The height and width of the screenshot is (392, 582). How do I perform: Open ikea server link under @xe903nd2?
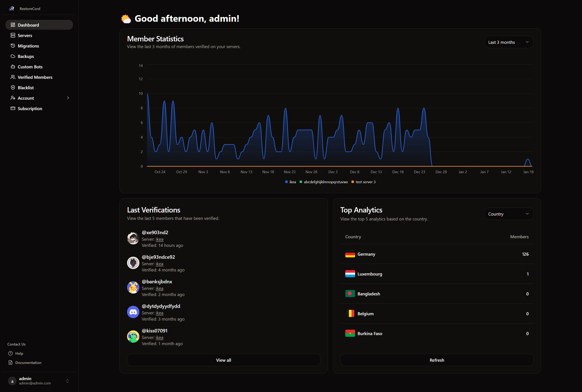(159, 239)
